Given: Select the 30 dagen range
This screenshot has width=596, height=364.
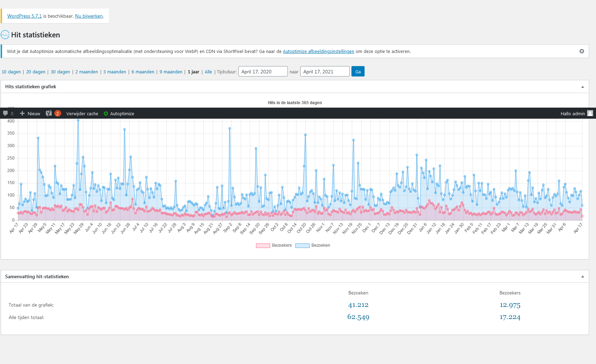Looking at the screenshot, I should [x=60, y=72].
